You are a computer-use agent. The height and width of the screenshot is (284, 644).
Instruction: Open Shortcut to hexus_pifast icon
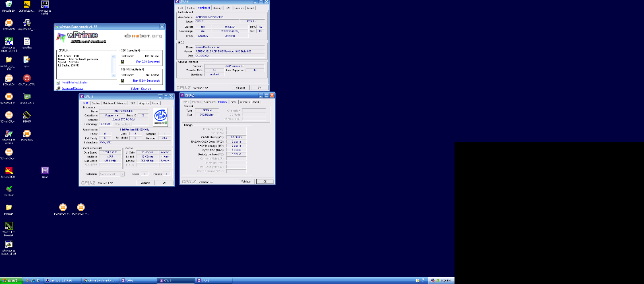[x=9, y=247]
